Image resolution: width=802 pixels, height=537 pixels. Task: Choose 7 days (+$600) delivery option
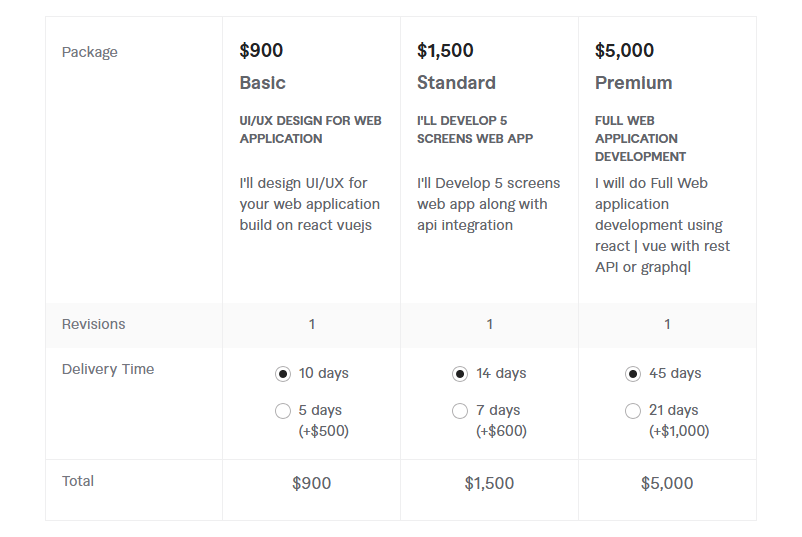460,411
